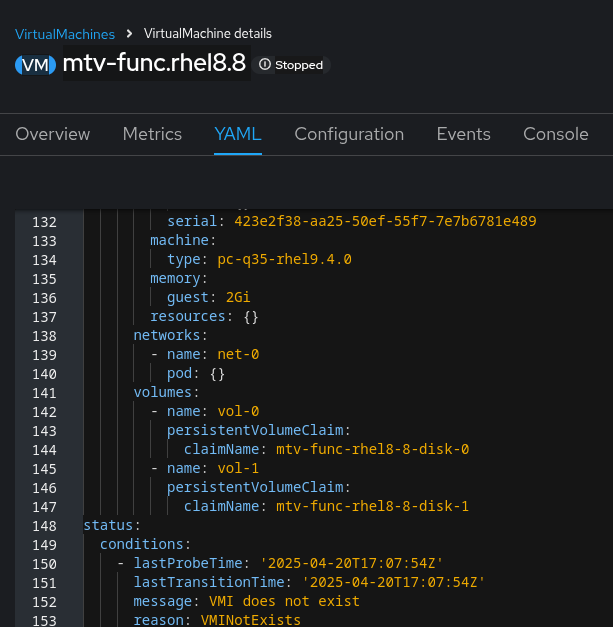This screenshot has width=613, height=627.
Task: Click the 'VMI does not exist' message
Action: click(284, 601)
